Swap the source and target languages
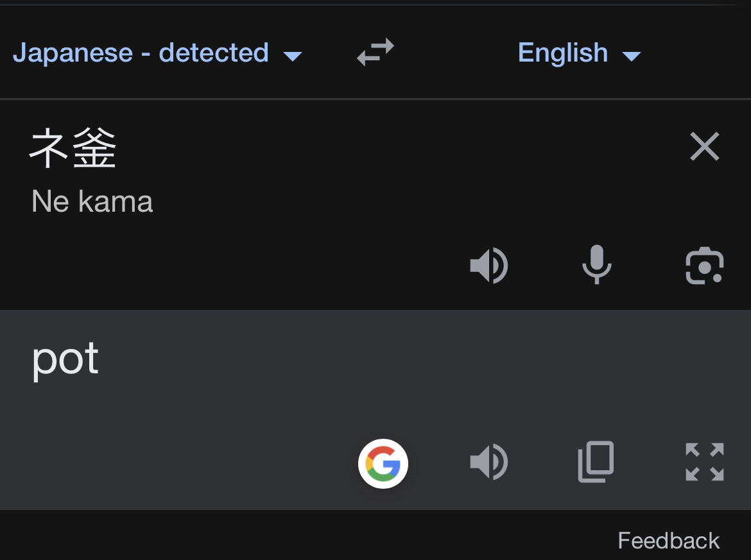751x560 pixels. [x=376, y=53]
